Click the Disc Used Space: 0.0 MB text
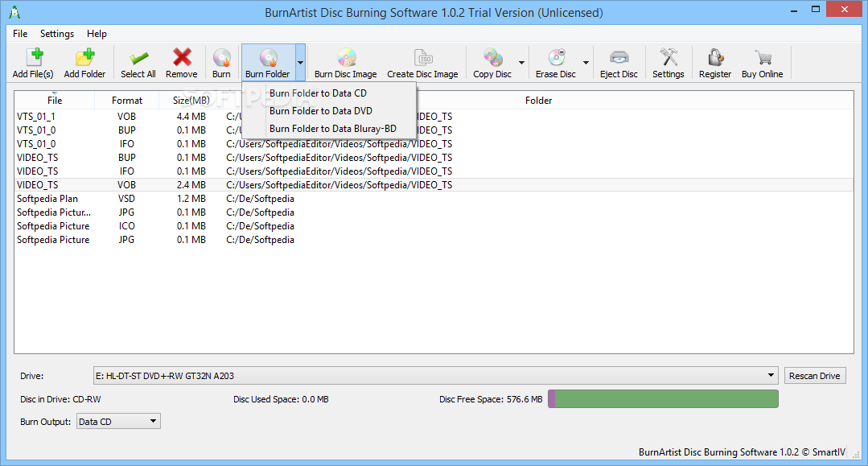Viewport: 868px width, 466px height. (281, 399)
